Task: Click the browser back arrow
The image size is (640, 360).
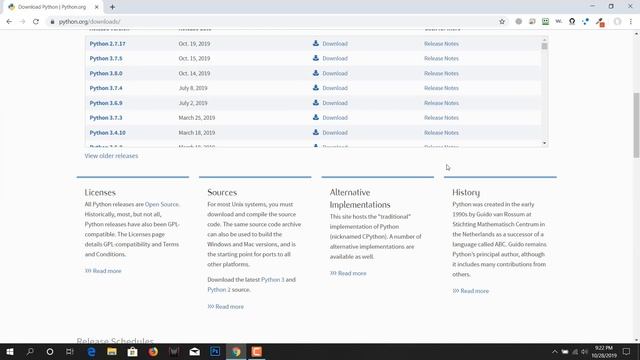Action: point(9,22)
